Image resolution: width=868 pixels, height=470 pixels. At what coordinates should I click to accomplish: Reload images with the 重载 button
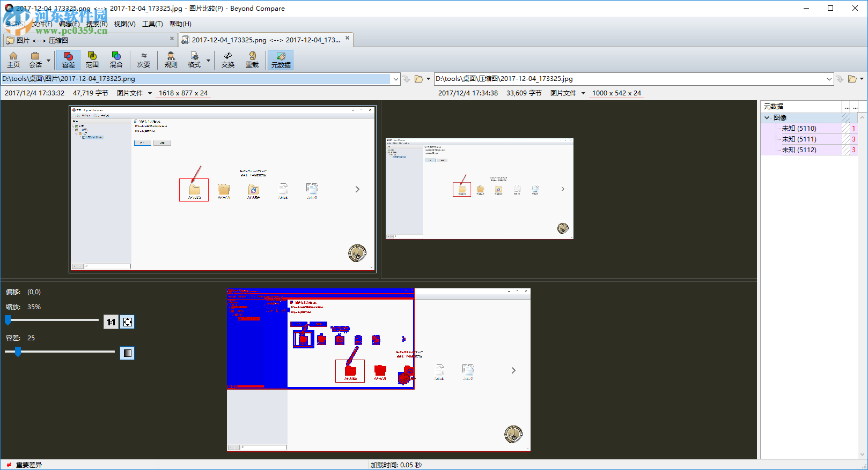[x=252, y=60]
